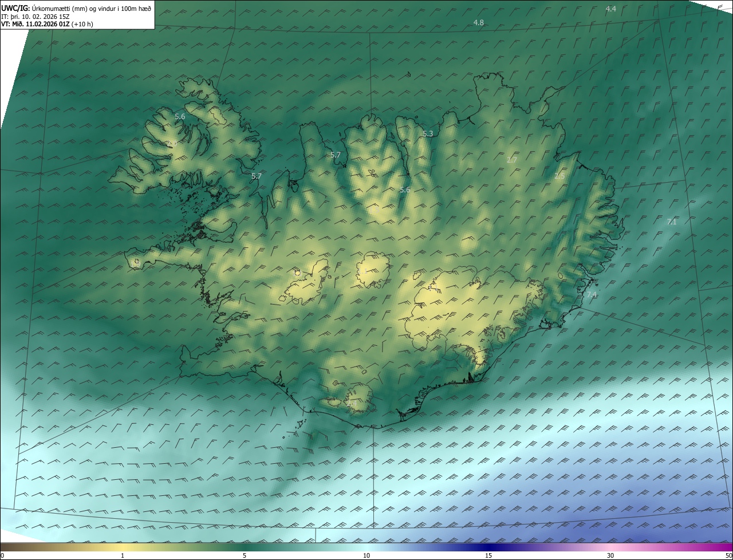Click the '5' tick label on the color scale
This screenshot has height=560, width=733.
245,555
